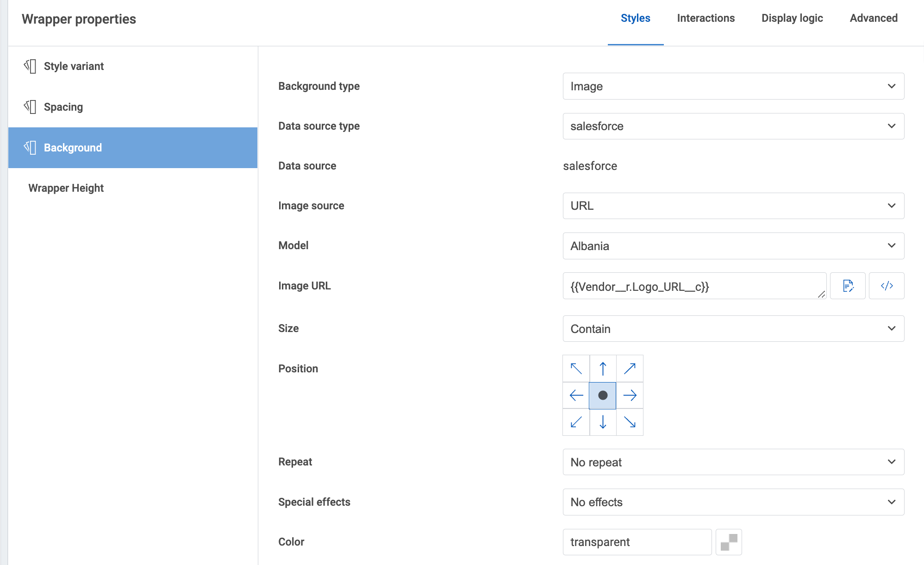
Task: Select the top-center position arrow
Action: pos(603,369)
